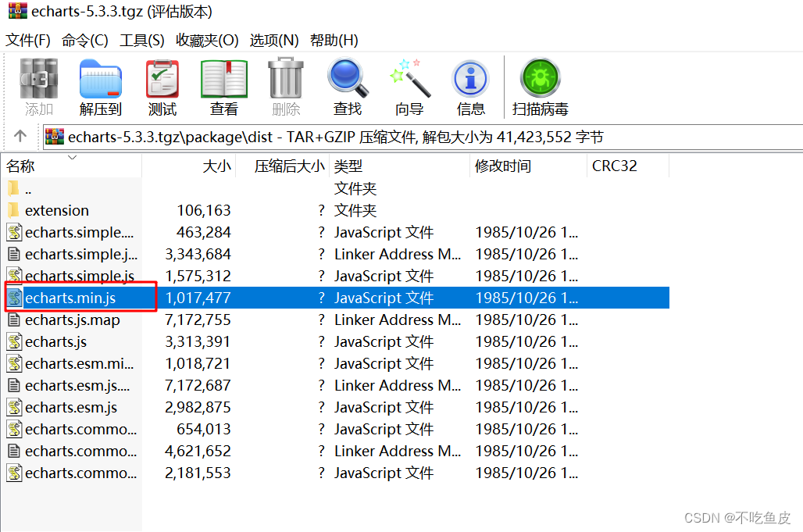Click the icon of file sized 3,343,684
Viewport: 803px width, 532px height.
[x=14, y=254]
